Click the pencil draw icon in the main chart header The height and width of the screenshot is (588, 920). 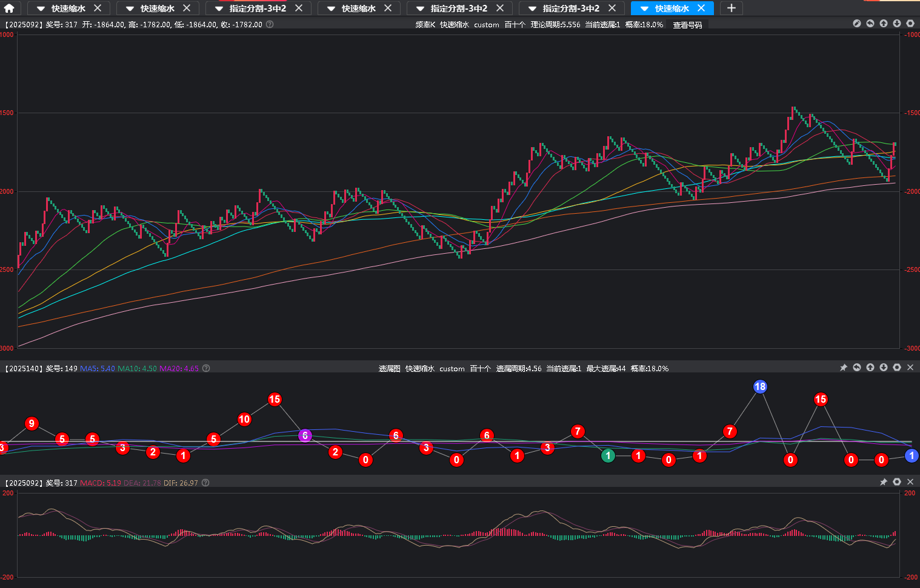click(x=857, y=24)
